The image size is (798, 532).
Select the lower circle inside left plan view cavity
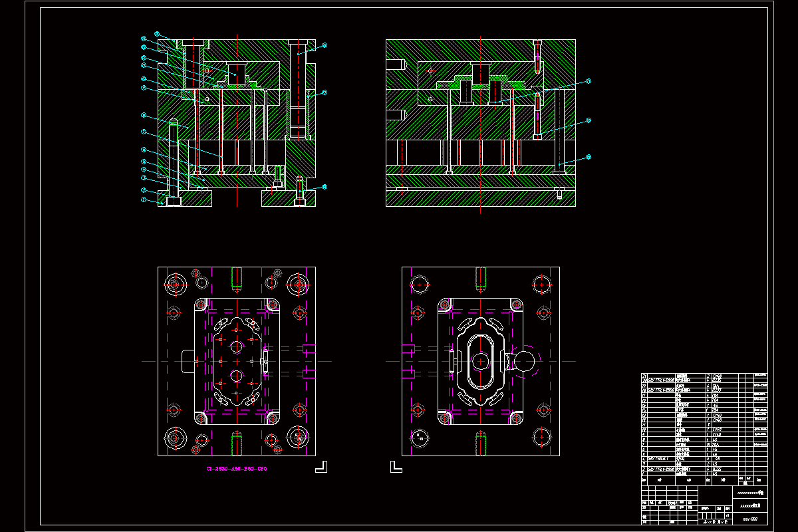tap(237, 376)
